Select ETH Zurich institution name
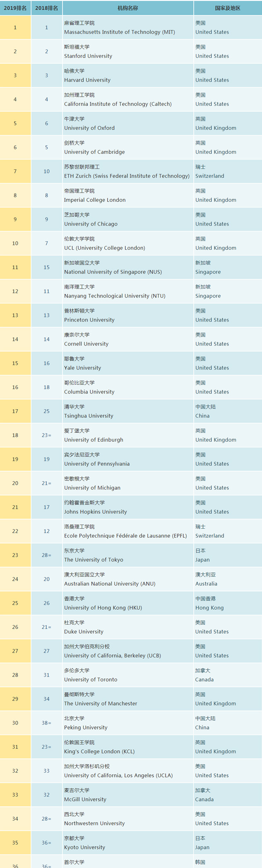Viewport: 262px width, 868px height. click(x=127, y=176)
